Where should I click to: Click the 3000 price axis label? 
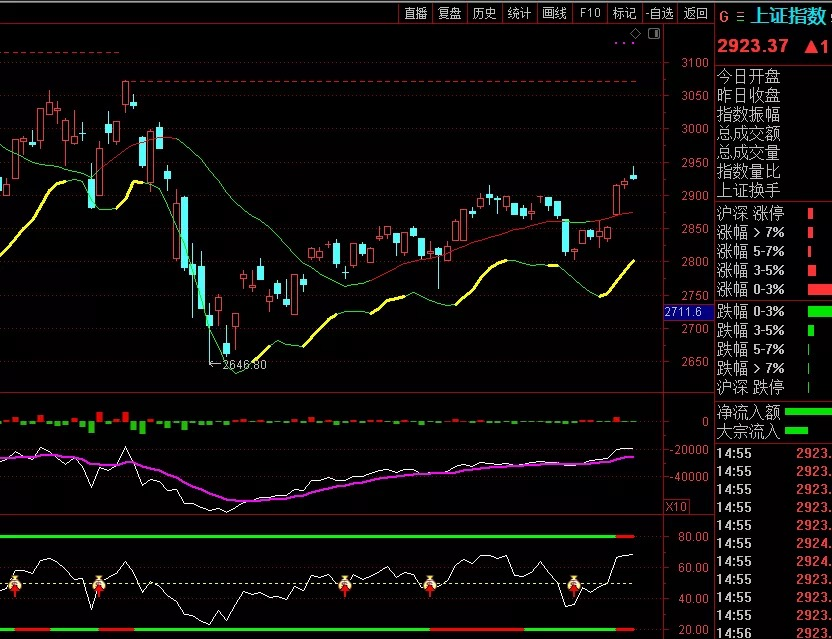pos(695,129)
